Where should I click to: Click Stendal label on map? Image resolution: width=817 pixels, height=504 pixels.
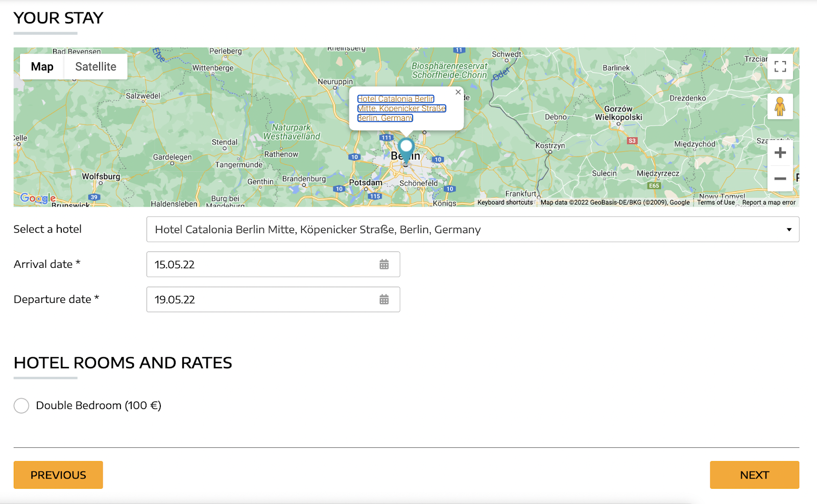pos(225,142)
